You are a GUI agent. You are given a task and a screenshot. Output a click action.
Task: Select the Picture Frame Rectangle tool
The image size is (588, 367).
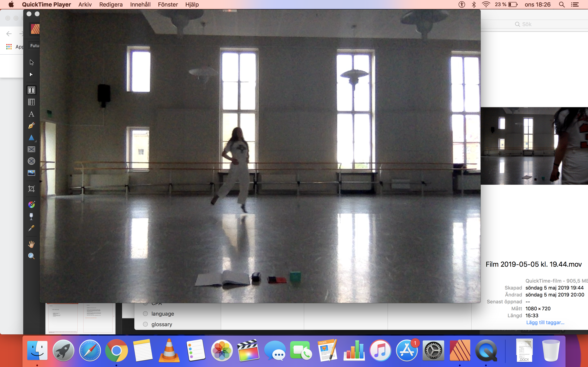(x=31, y=149)
